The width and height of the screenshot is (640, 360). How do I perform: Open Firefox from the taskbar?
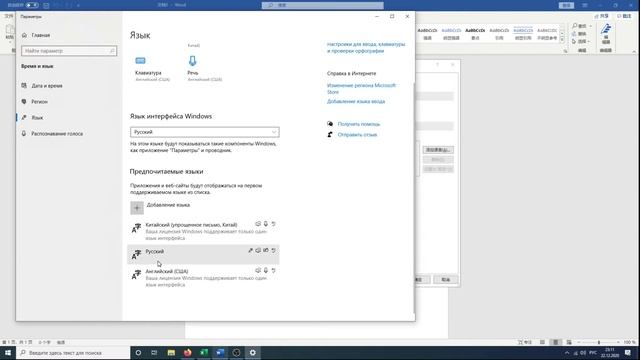(x=187, y=353)
